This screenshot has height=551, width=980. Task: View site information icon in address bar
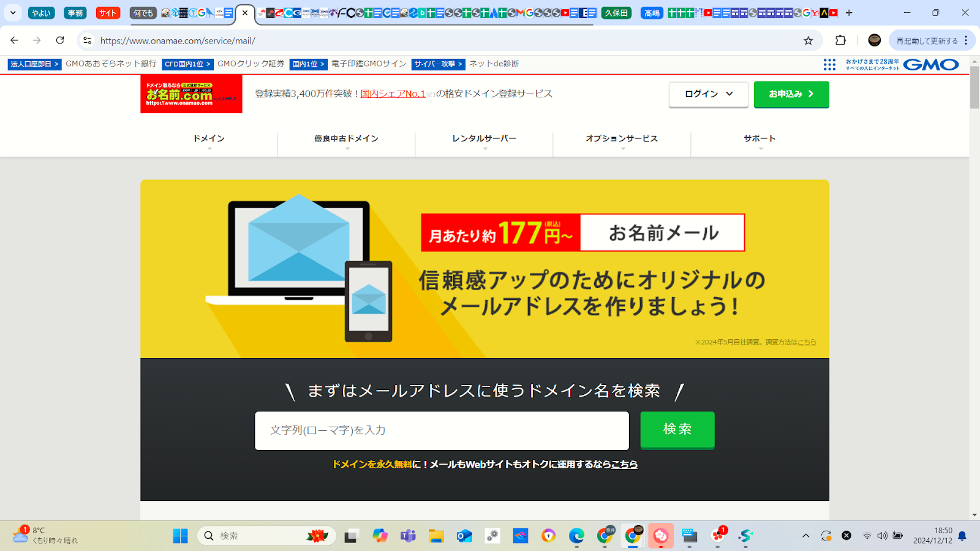point(88,40)
